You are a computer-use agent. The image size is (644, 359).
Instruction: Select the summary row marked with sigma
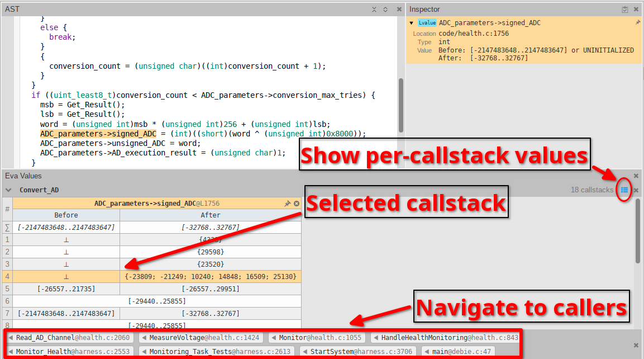click(151, 228)
